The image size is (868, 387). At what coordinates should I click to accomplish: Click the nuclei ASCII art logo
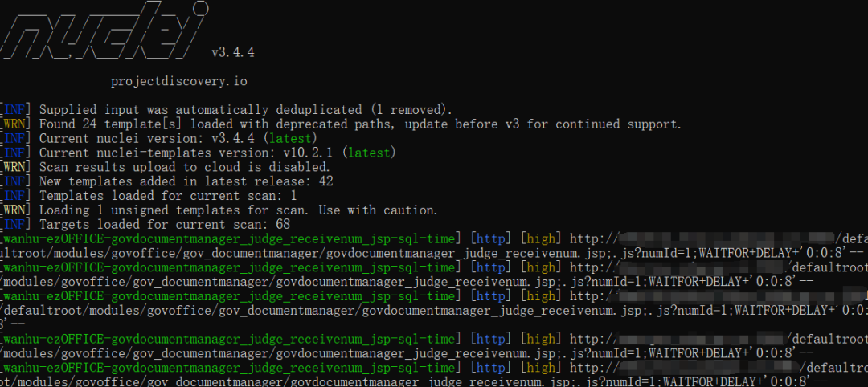[104, 29]
